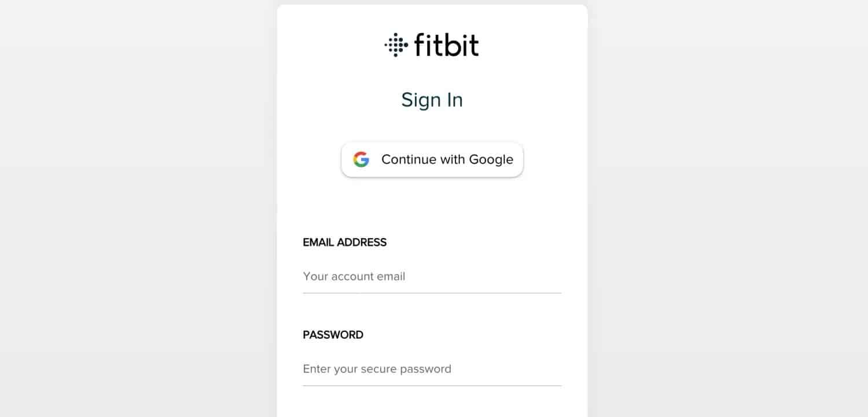Select the EMAIL ADDRESS field label

coord(345,242)
